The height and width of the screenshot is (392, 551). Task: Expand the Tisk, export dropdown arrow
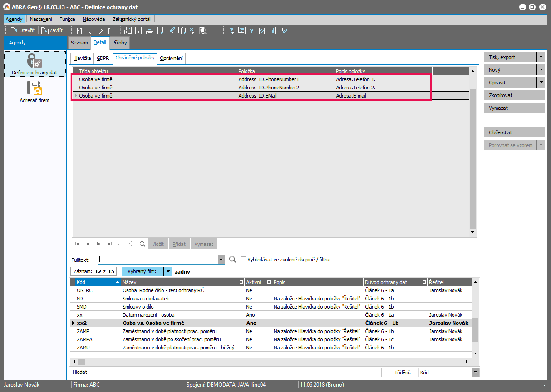click(x=541, y=57)
